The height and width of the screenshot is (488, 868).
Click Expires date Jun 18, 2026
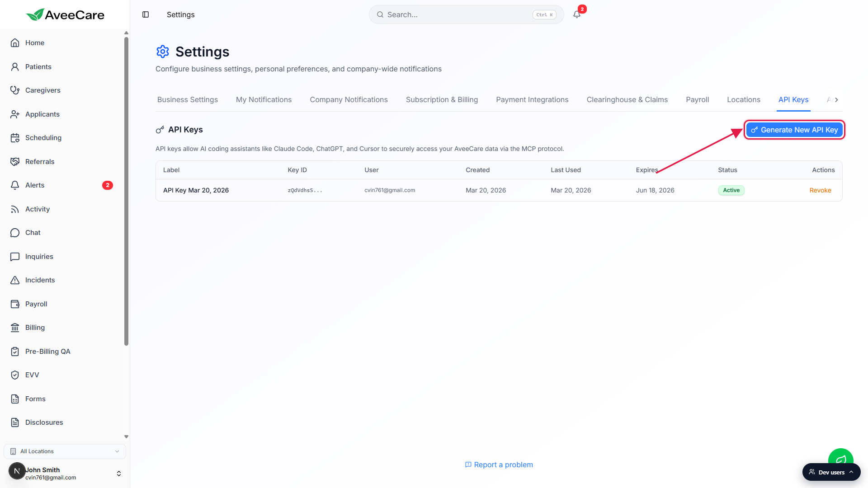(x=655, y=190)
